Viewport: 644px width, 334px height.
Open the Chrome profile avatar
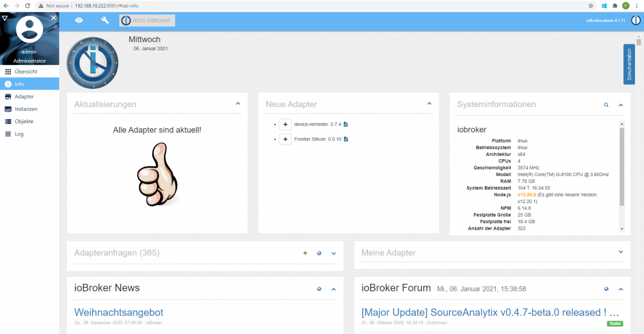[625, 6]
